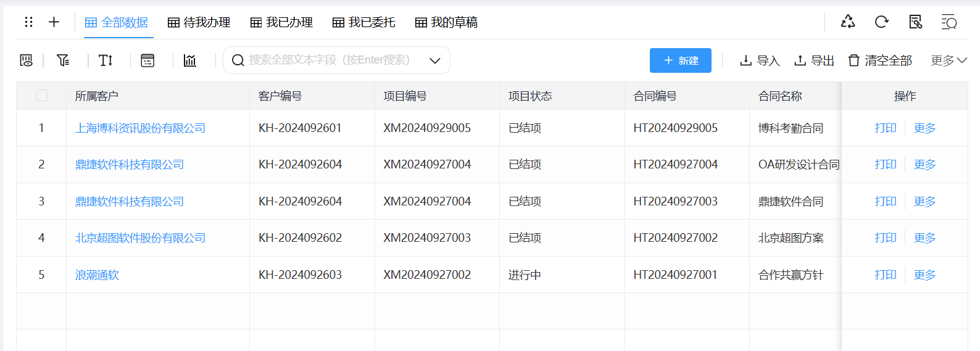Open the advanced list search icon

949,22
